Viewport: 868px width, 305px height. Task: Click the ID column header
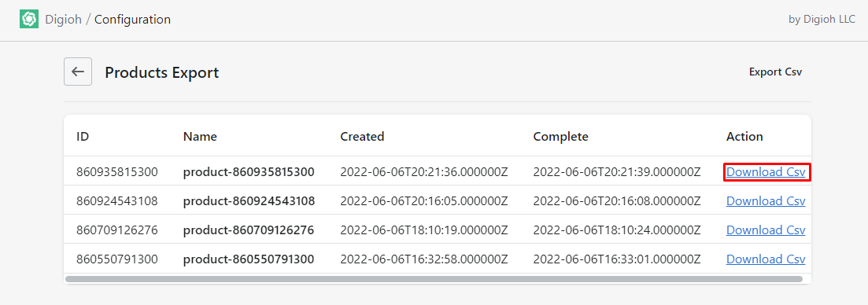83,137
